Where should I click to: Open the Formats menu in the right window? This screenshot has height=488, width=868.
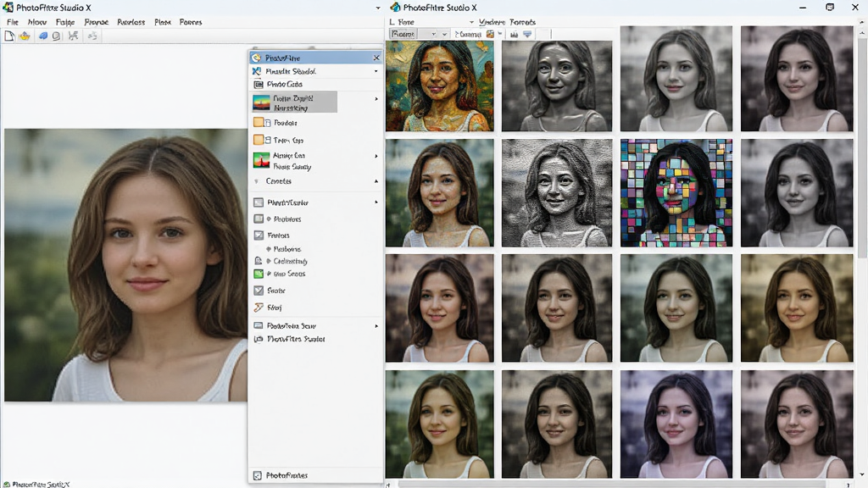[x=522, y=22]
